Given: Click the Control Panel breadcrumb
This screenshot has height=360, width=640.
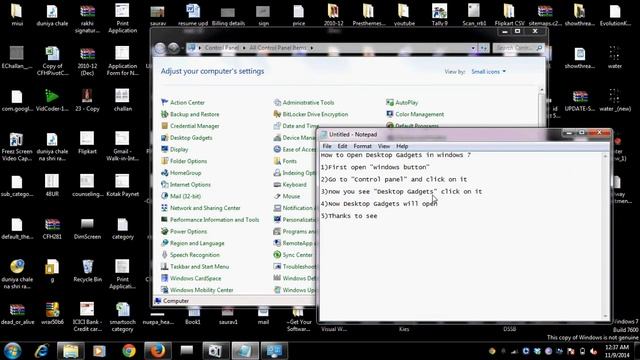Looking at the screenshot, I should pyautogui.click(x=222, y=48).
